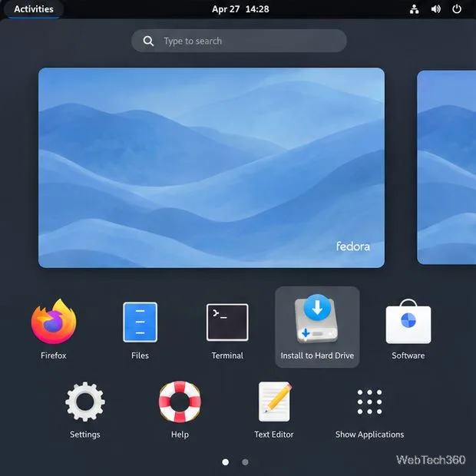Open the Files file manager
The height and width of the screenshot is (476, 476).
(140, 322)
